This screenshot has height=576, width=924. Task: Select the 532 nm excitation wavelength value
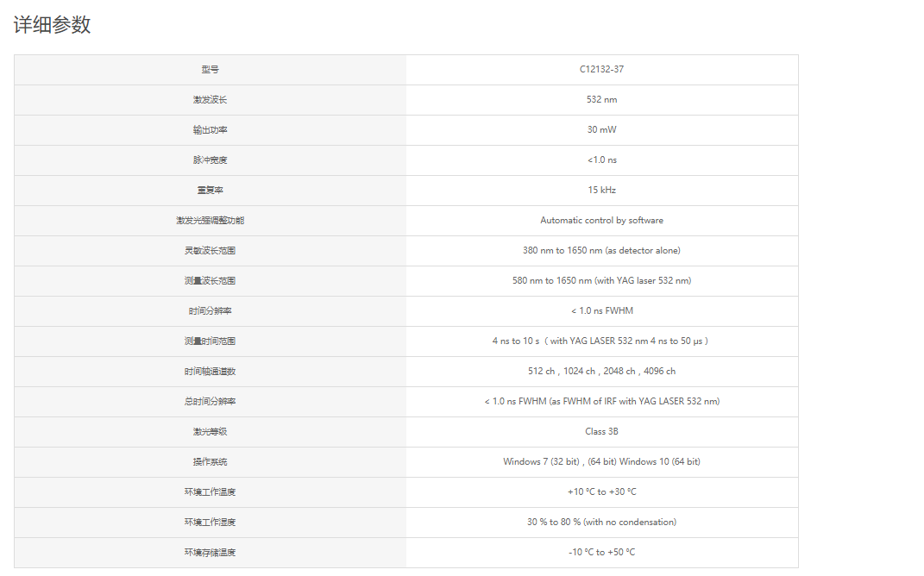601,99
